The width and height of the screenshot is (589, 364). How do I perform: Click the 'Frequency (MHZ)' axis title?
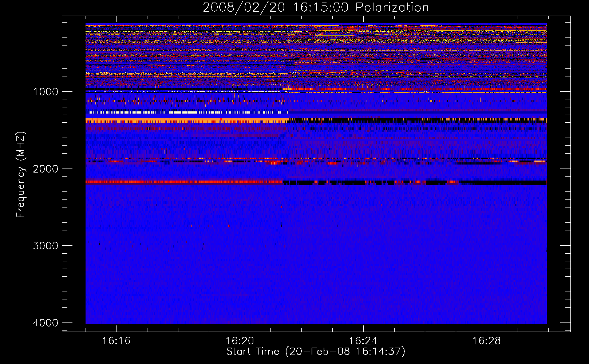(x=21, y=175)
